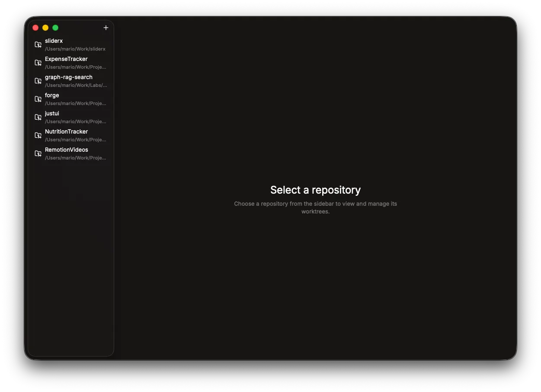Select the NutritionTracker repository name

point(66,131)
